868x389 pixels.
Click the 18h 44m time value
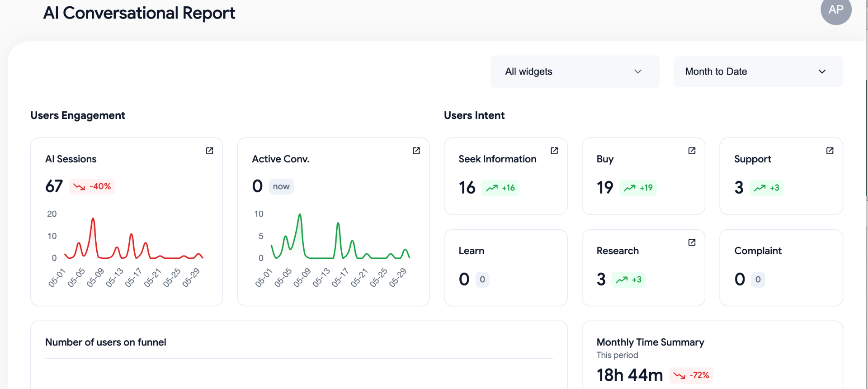coord(630,375)
